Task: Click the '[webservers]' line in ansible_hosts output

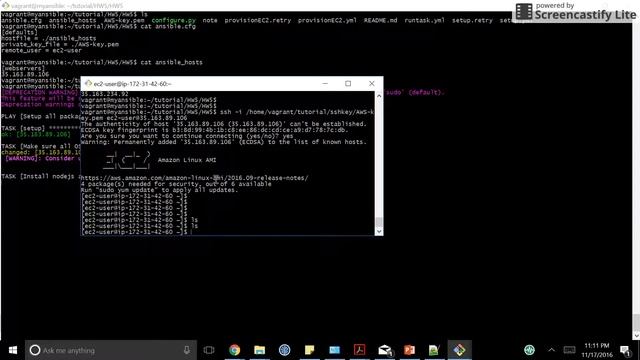Action: click(23, 68)
